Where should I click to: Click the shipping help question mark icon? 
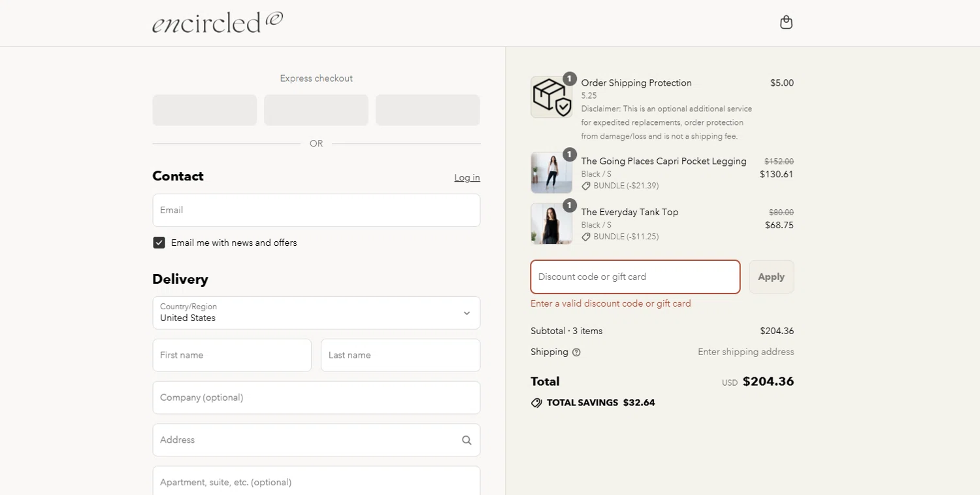coord(576,352)
